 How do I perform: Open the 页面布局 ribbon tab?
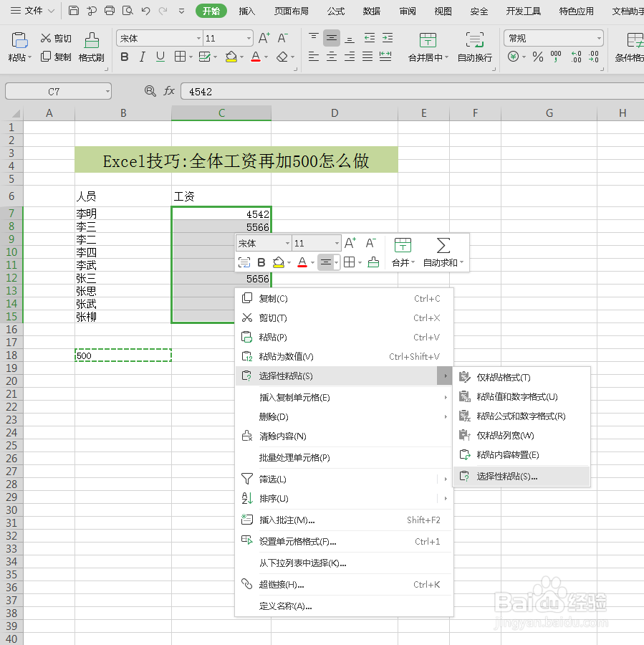click(x=292, y=11)
